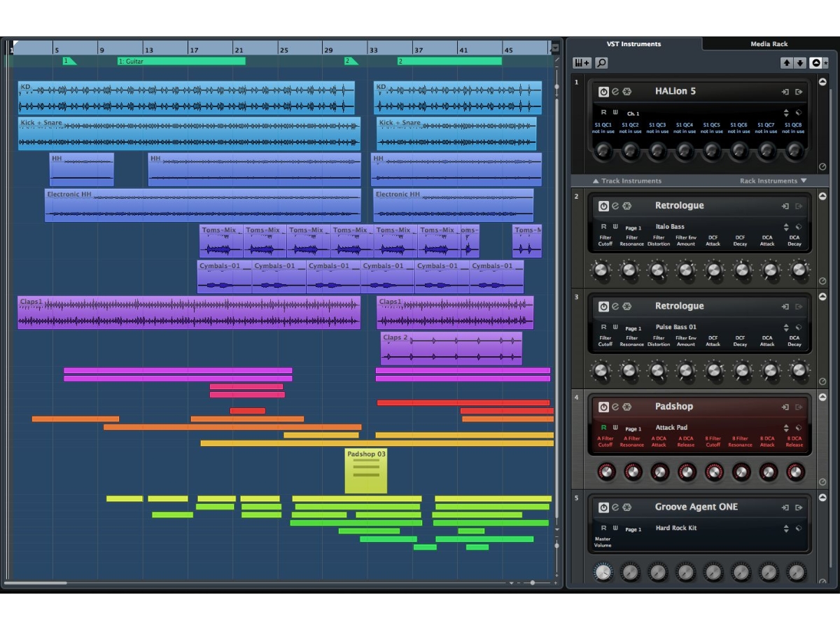The width and height of the screenshot is (840, 630).
Task: Open Padshop preset browser cube icon
Action: point(799,428)
